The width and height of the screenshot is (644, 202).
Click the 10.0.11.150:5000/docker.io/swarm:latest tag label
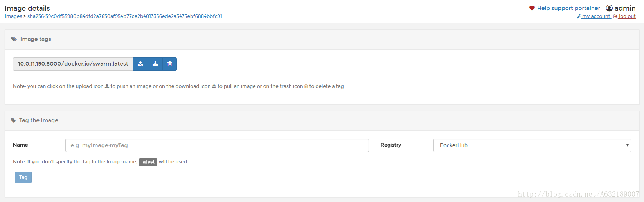click(73, 64)
